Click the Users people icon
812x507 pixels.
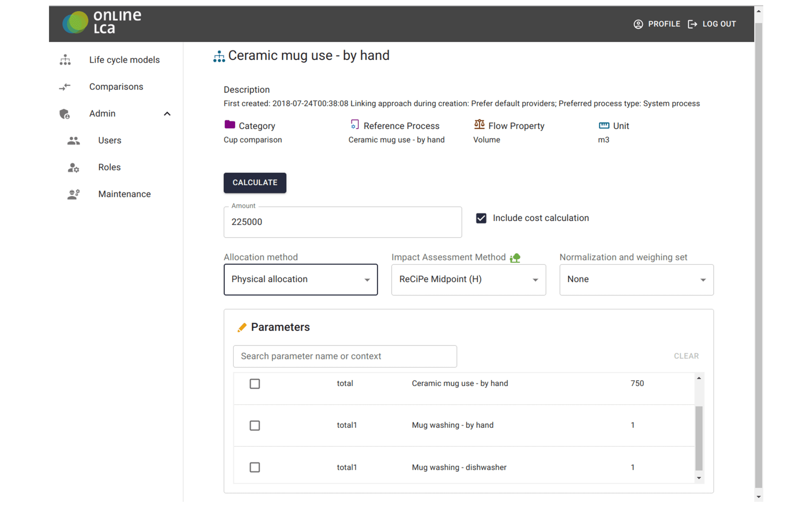point(74,141)
